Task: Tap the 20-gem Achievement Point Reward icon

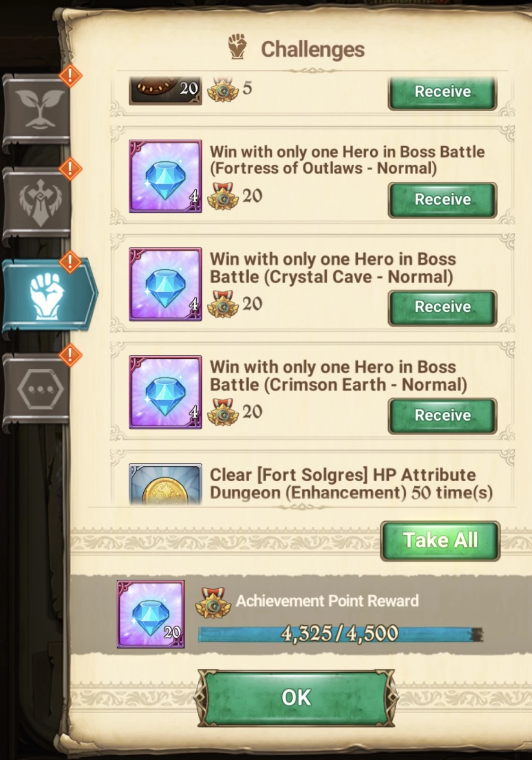Action: [151, 614]
